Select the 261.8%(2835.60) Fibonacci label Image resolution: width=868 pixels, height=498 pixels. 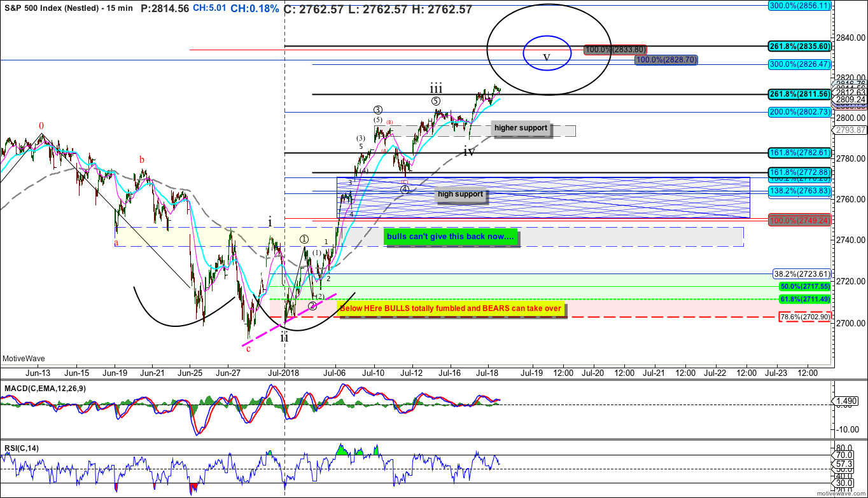pos(800,46)
